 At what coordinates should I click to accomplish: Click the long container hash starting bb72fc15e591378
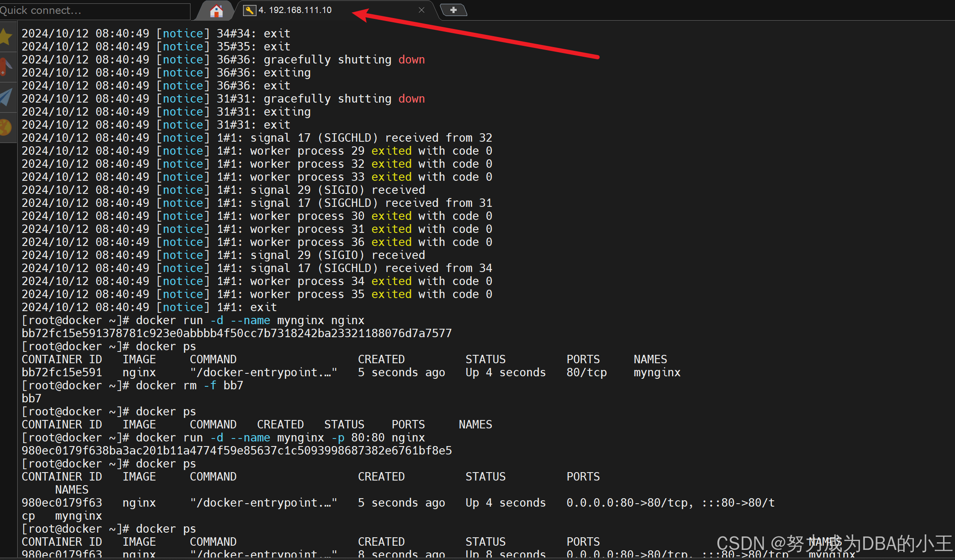237,333
